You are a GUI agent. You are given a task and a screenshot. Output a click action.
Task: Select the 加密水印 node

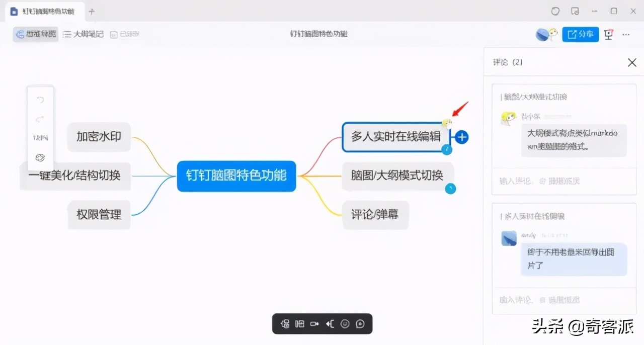coord(99,137)
